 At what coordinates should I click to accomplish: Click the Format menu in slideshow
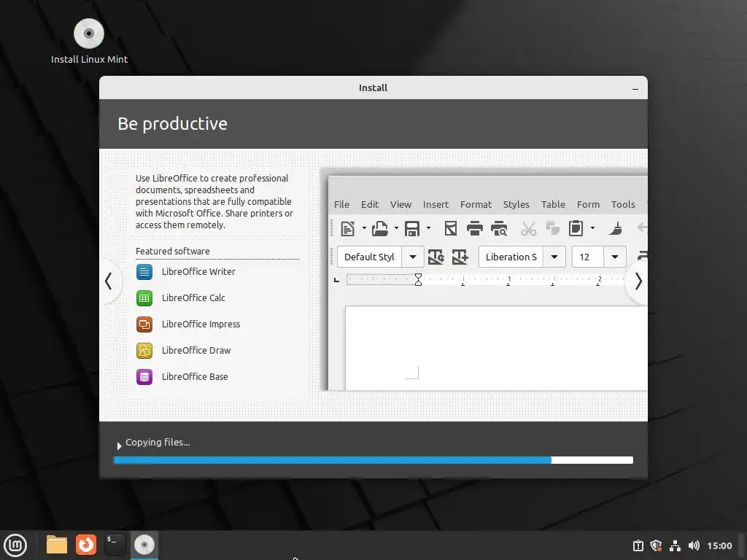(x=476, y=205)
